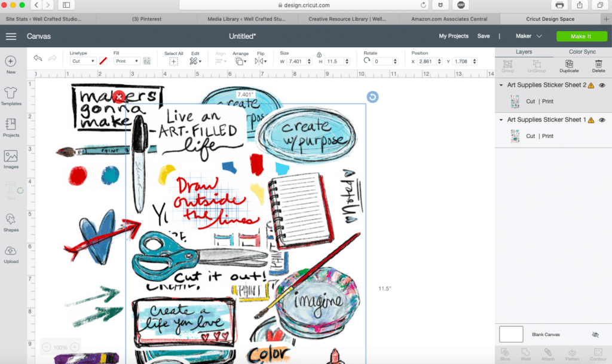Collapse Art Supplies Sticker Sheet 1 layer

pyautogui.click(x=501, y=120)
